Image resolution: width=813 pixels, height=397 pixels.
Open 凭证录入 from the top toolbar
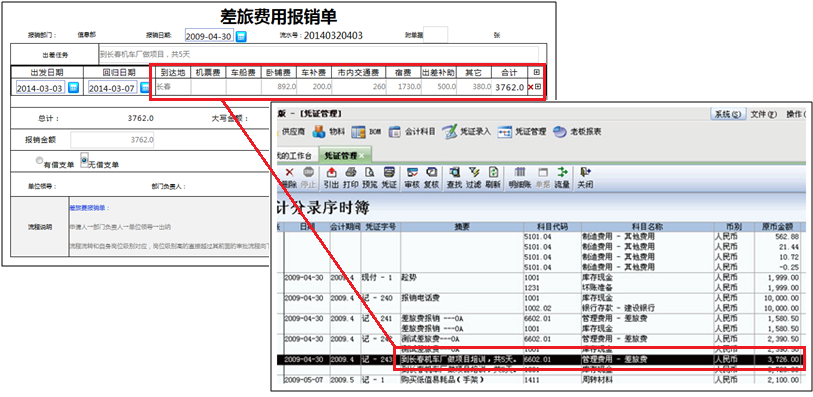[466, 132]
